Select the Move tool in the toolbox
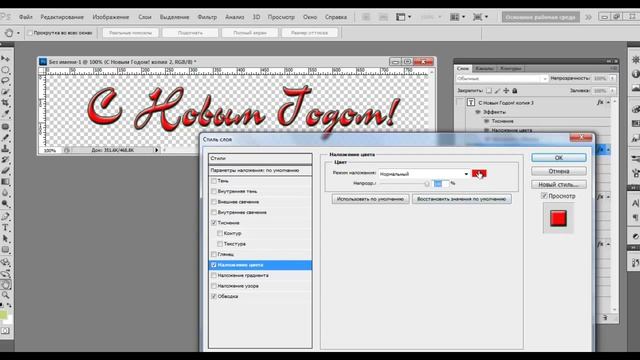The height and width of the screenshot is (360, 640). pyautogui.click(x=5, y=59)
